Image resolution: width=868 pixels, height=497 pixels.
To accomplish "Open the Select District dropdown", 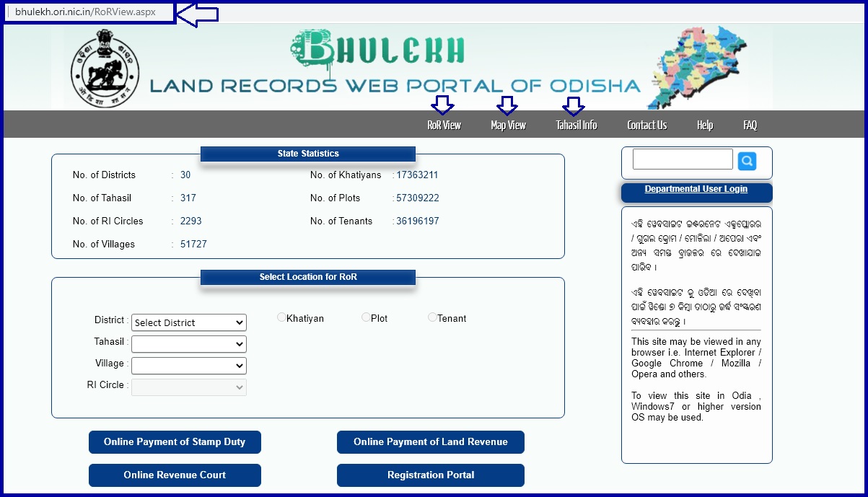I will (188, 322).
